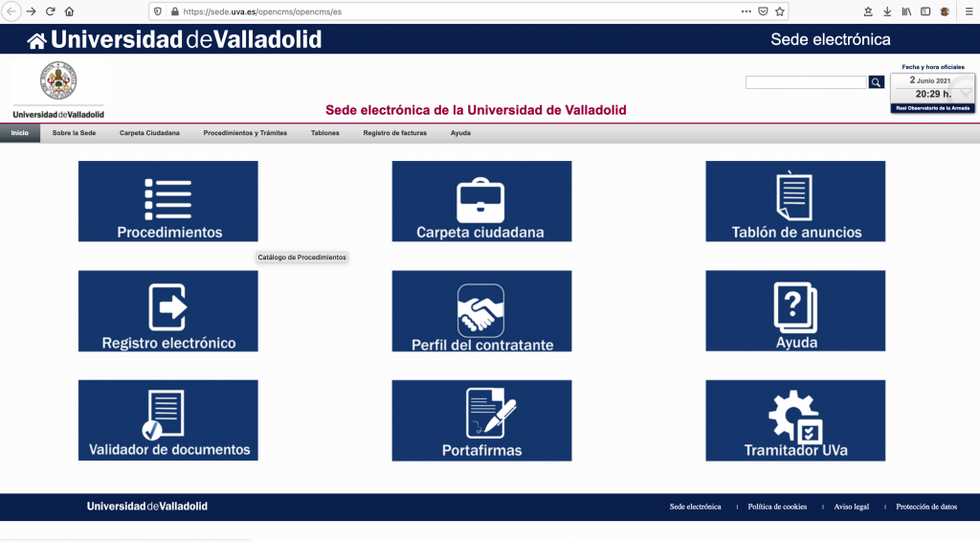Click the Universidad de Valladolid footer logo text
This screenshot has width=980, height=542.
(x=146, y=507)
